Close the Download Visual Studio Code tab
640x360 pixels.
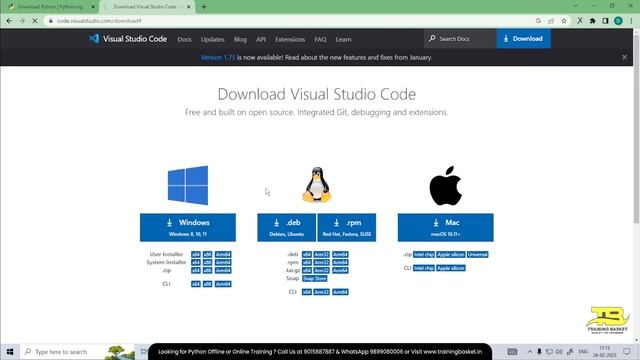[189, 7]
